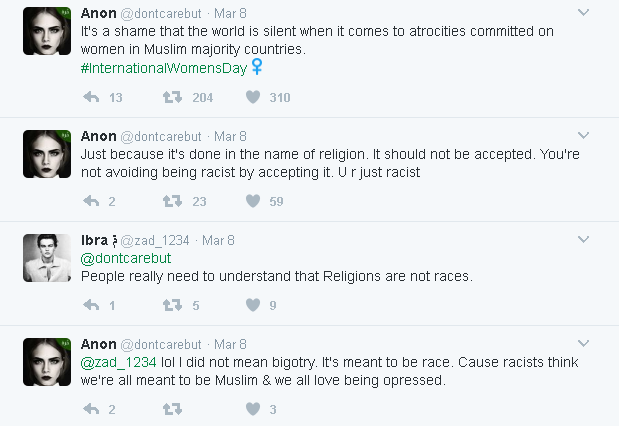Like the last tweet with 3 likes
The image size is (619, 426).
[x=253, y=409]
